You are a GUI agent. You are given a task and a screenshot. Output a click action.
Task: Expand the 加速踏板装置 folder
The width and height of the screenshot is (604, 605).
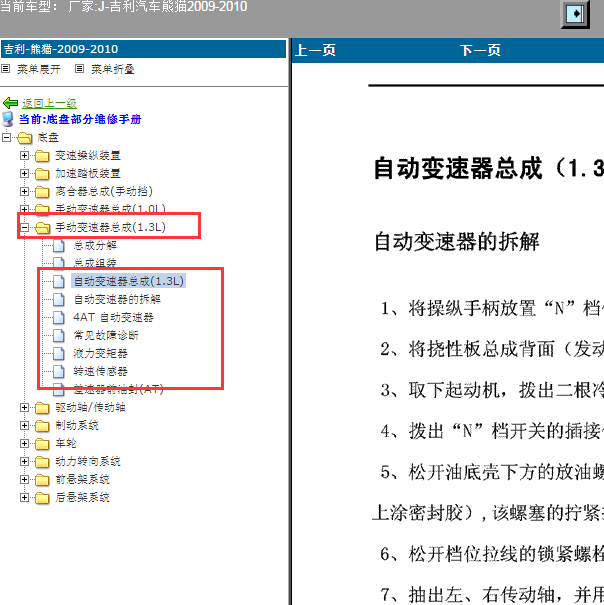[24, 174]
